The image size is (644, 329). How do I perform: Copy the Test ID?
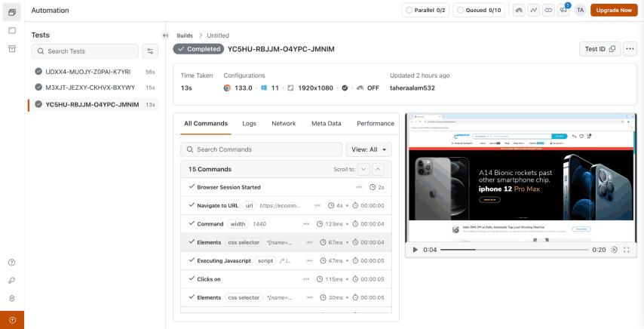click(600, 49)
